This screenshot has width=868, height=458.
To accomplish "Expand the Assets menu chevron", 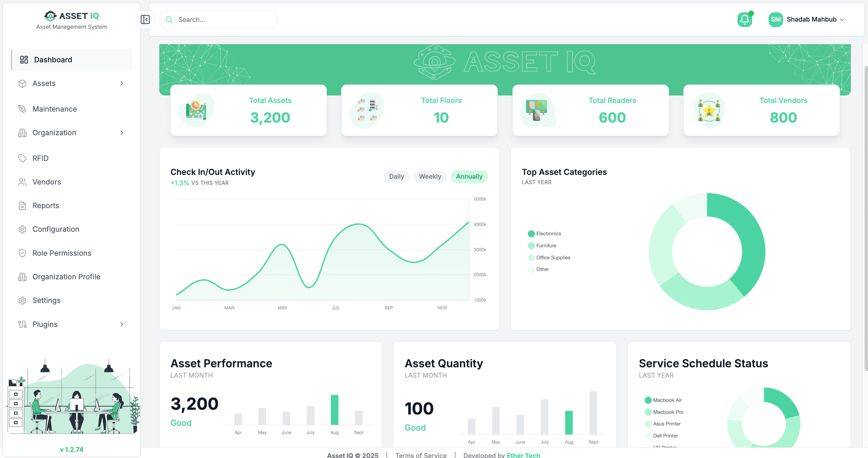I will (122, 83).
